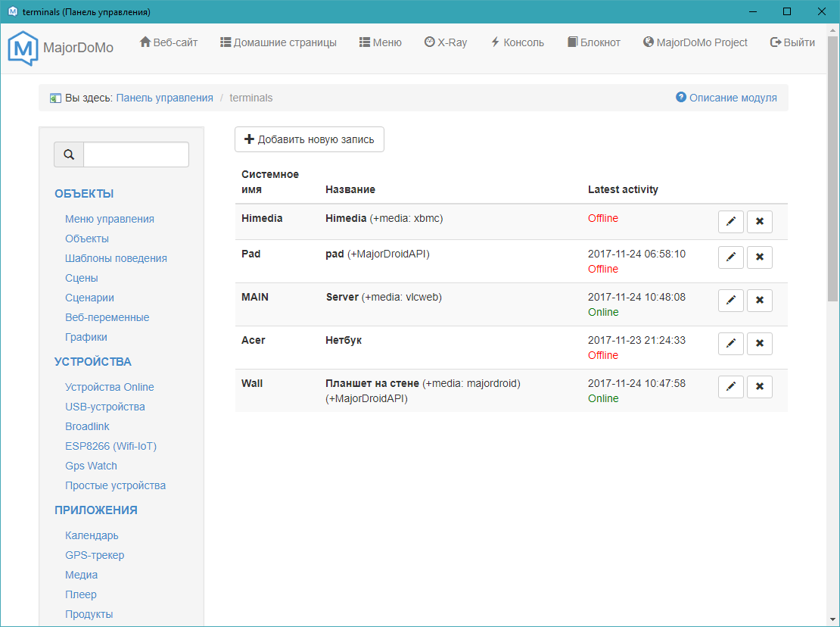Delete the Pad terminal using its X icon
Screen dimensions: 840x627
(x=759, y=257)
